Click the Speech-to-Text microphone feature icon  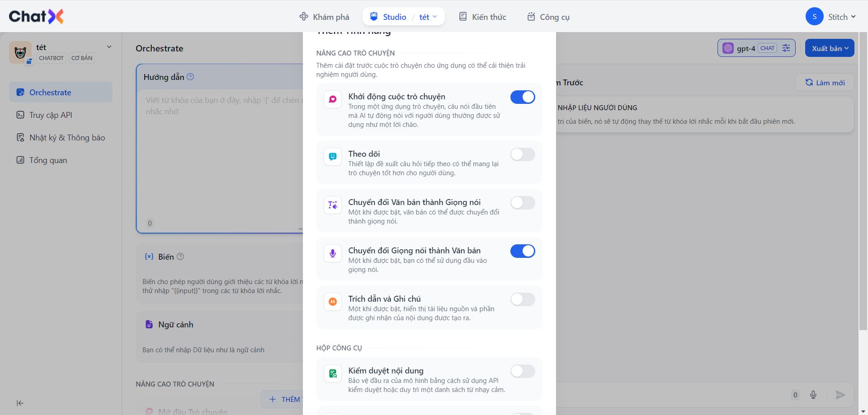333,253
